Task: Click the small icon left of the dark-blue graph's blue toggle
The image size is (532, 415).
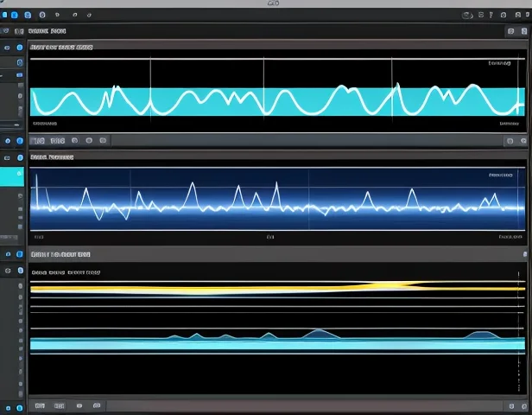Action: [7, 158]
